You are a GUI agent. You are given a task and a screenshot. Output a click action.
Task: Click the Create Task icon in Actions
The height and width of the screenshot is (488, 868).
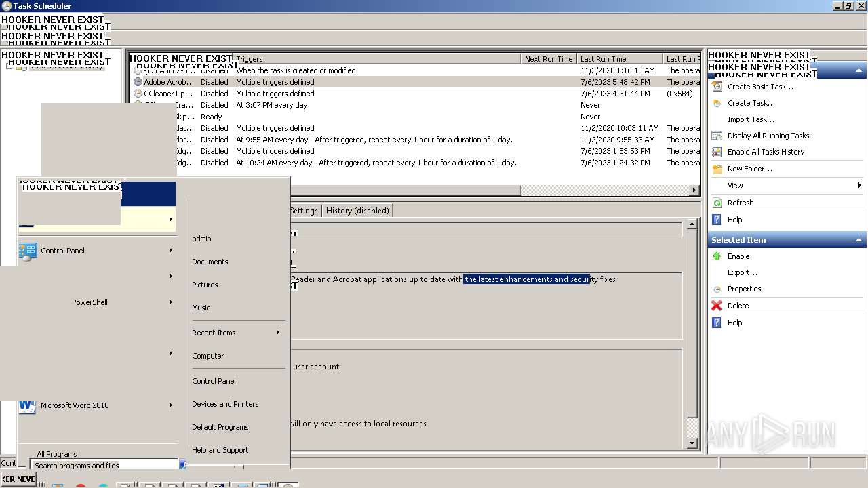(x=717, y=103)
